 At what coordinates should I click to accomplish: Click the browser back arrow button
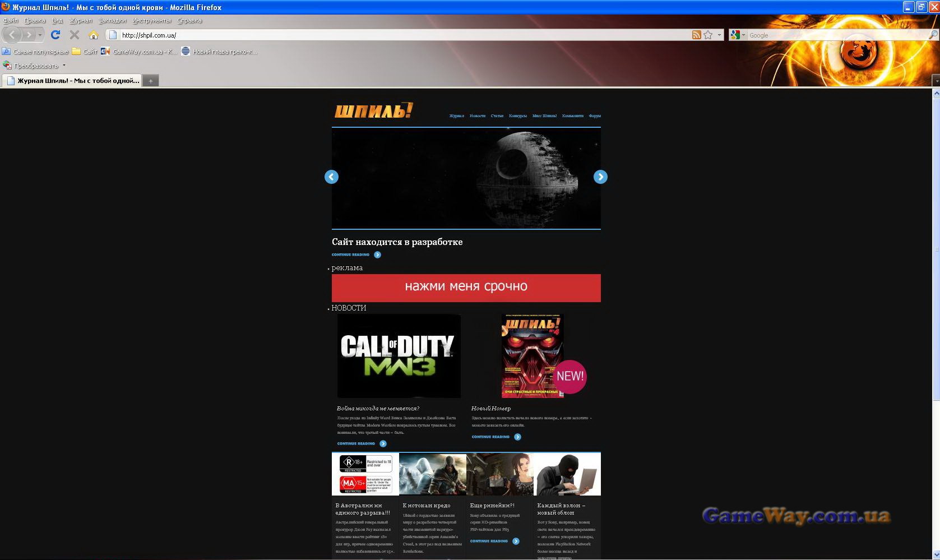click(12, 35)
